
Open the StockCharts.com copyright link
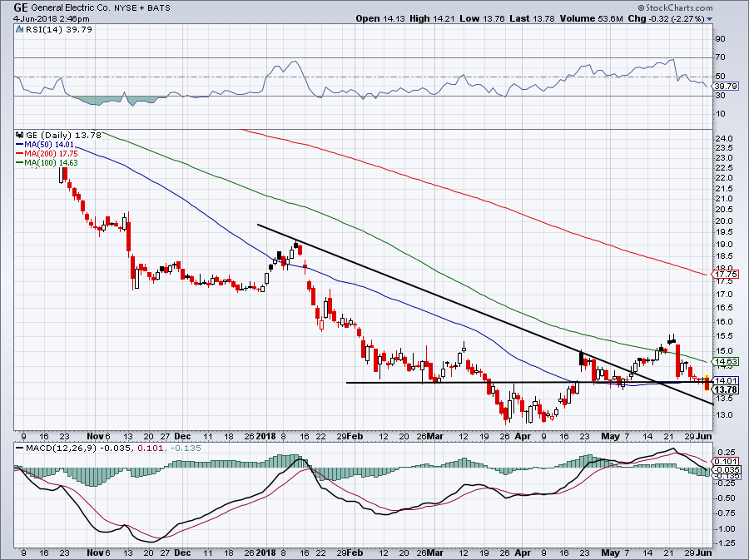click(675, 7)
